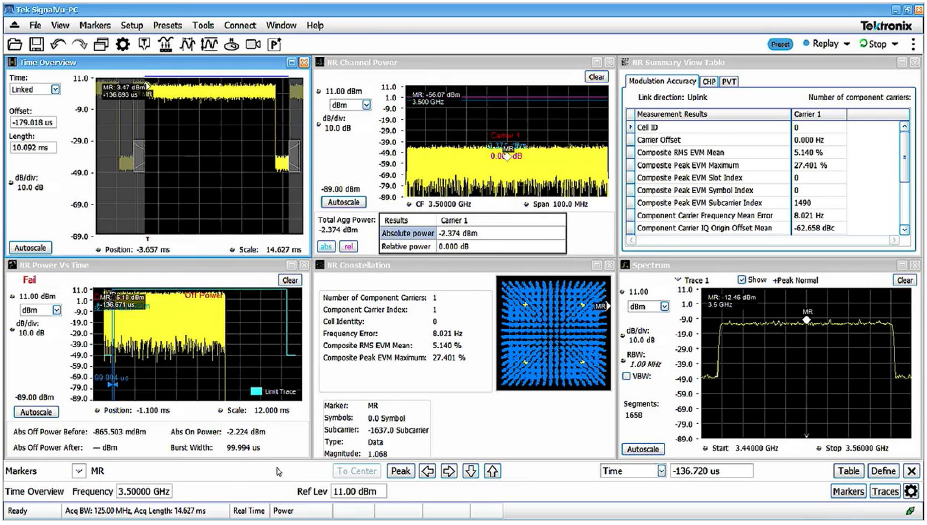927x525 pixels.
Task: Click the Undo arrow in toolbar
Action: point(57,44)
